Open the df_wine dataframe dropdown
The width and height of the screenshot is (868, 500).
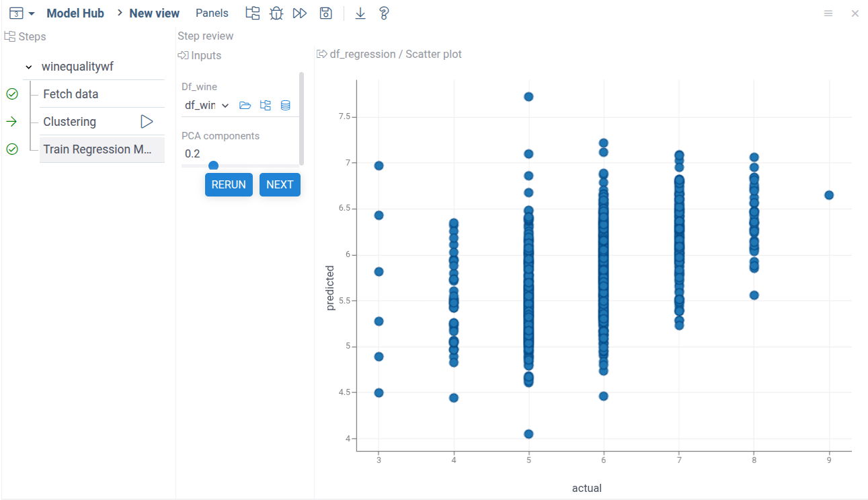206,106
